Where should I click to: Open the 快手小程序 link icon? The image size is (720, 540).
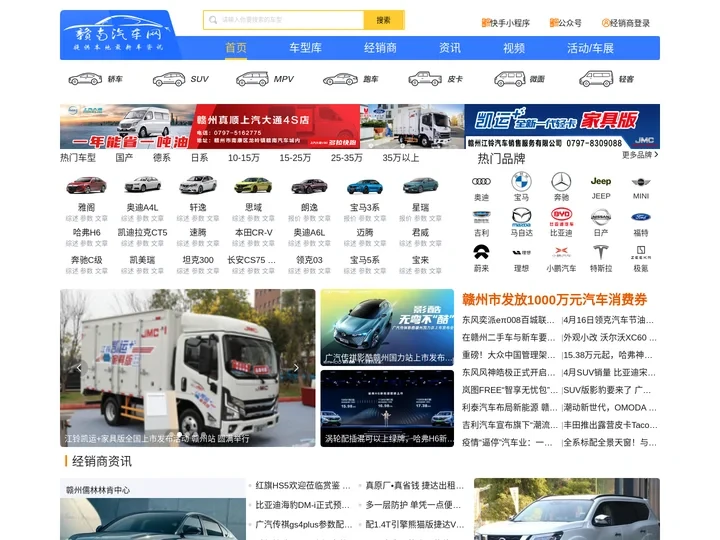[x=486, y=22]
